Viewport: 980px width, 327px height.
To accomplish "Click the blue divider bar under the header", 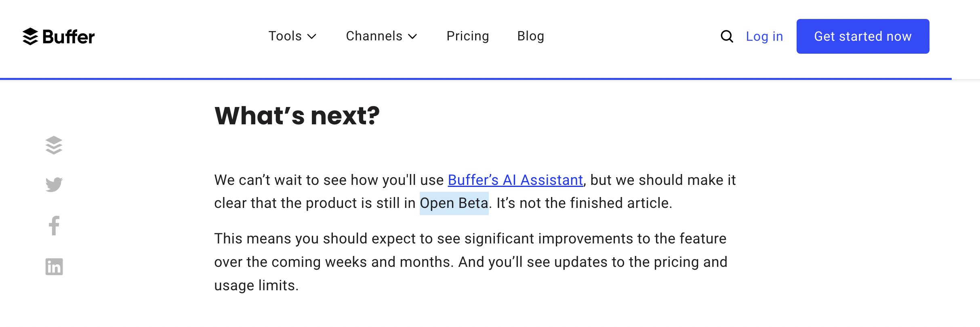I will click(x=490, y=80).
